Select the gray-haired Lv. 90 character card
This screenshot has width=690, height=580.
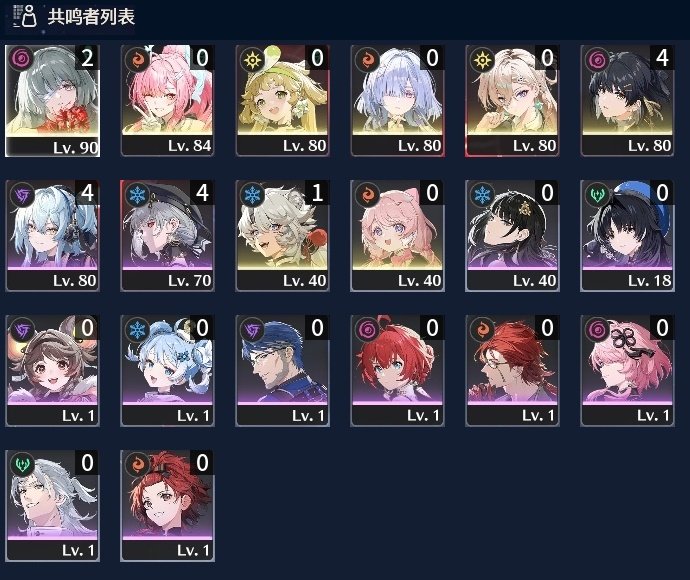click(x=52, y=101)
